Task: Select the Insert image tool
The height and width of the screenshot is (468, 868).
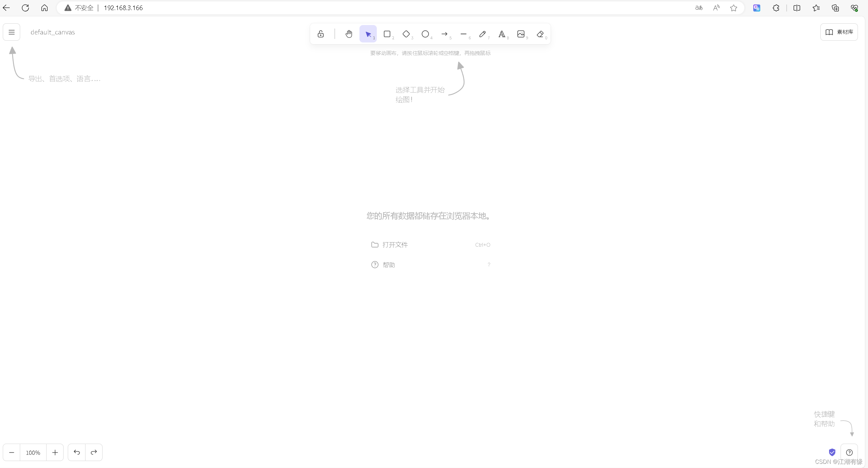Action: coord(521,34)
